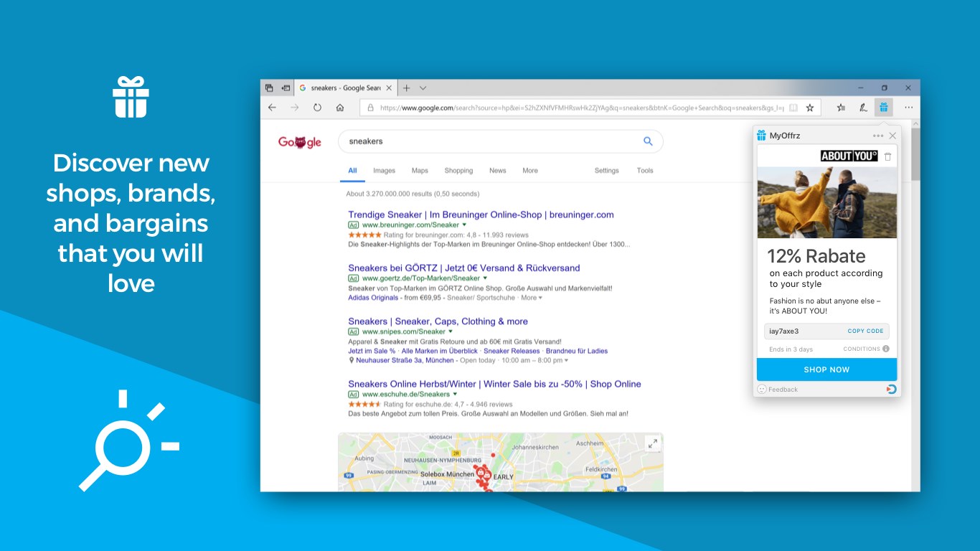Expand the goertz.de ad URL dropdown arrow
The width and height of the screenshot is (980, 551).
[485, 278]
